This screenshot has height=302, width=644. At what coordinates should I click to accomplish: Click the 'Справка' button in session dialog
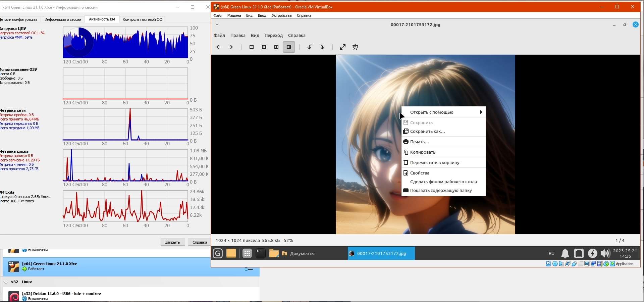(200, 242)
